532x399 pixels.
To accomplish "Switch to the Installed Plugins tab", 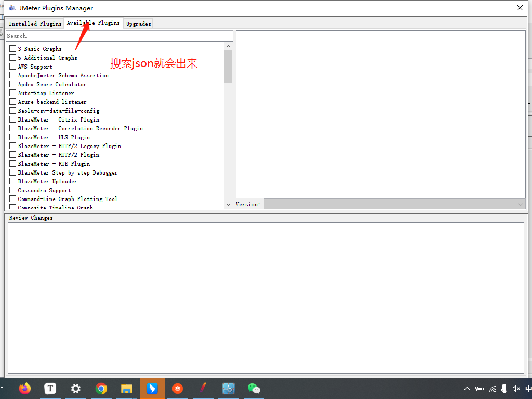I will click(35, 24).
